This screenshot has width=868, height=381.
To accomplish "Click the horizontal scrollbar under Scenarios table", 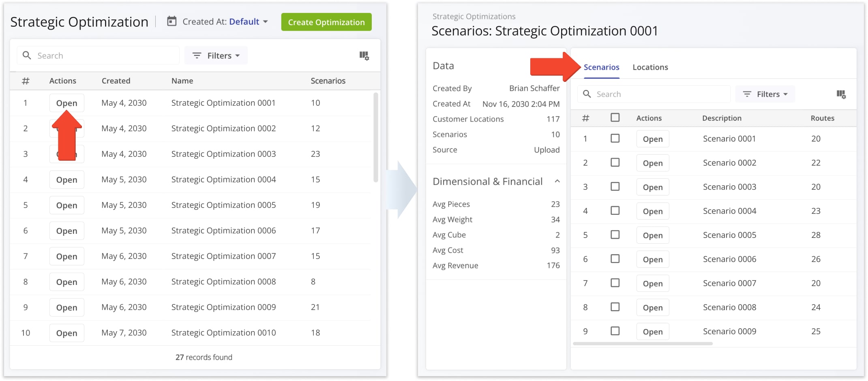I will 643,344.
